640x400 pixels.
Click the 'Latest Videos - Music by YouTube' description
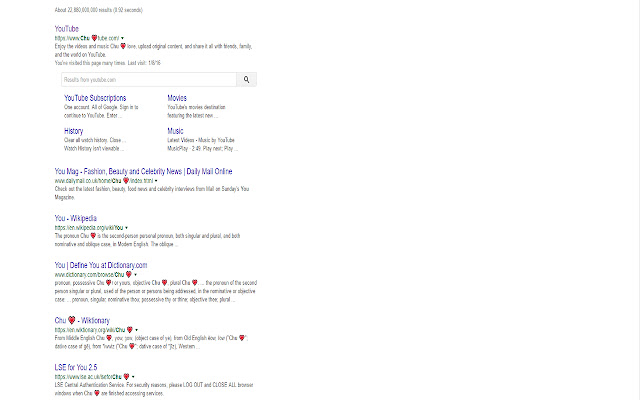tap(202, 144)
